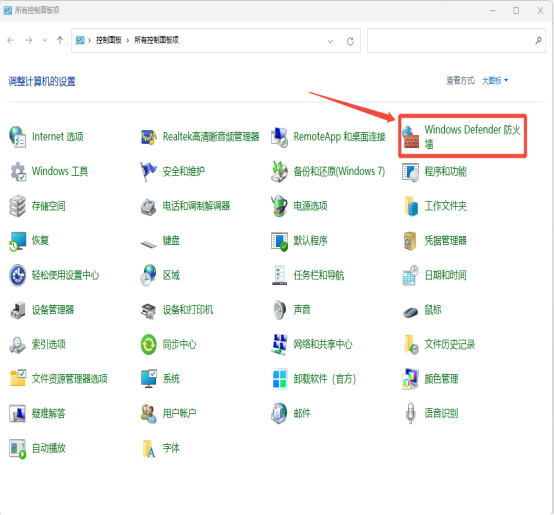Open recent locations chevron beside forward arrow
This screenshot has width=554, height=515.
[x=45, y=40]
